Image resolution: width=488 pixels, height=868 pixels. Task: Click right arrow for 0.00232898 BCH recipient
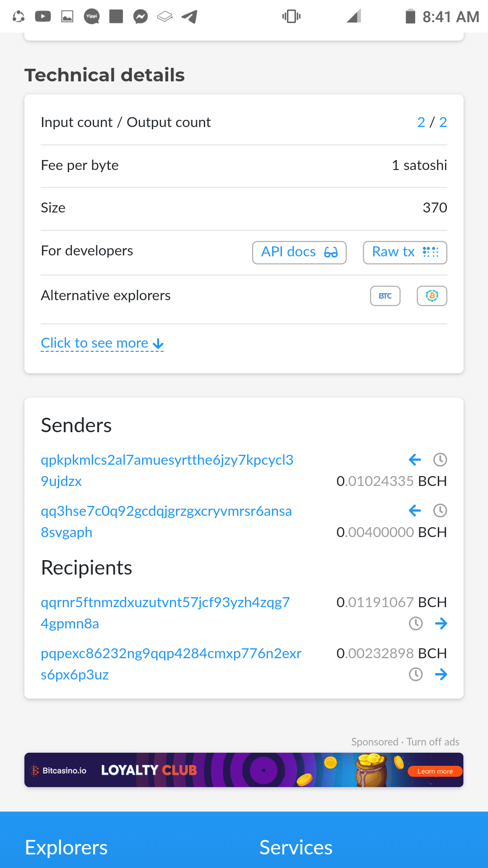[x=441, y=675]
